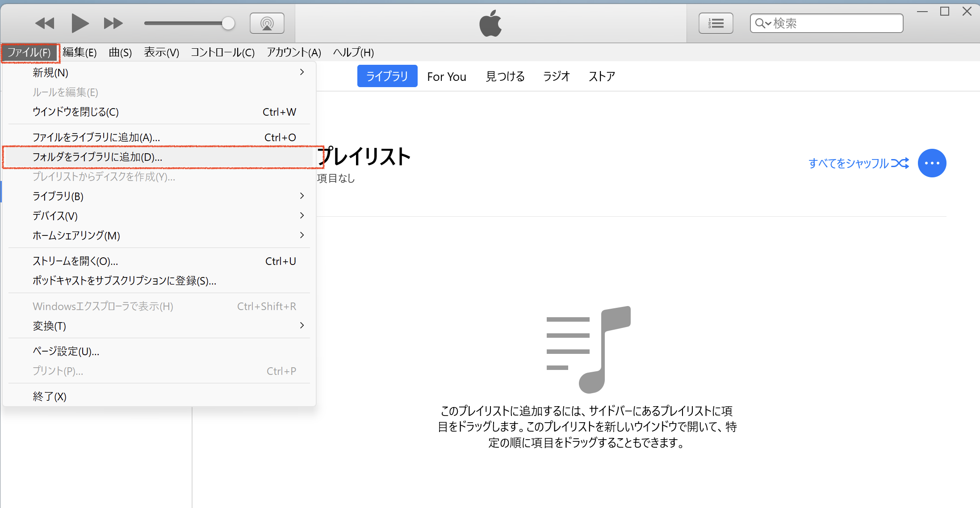Select フォルダをライブラリに追加(D) menu item
980x508 pixels.
(97, 157)
